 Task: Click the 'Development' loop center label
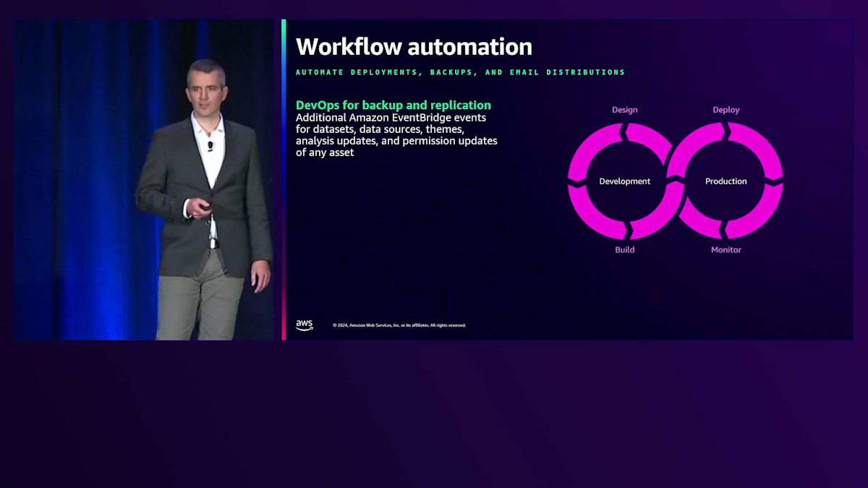[x=625, y=181]
